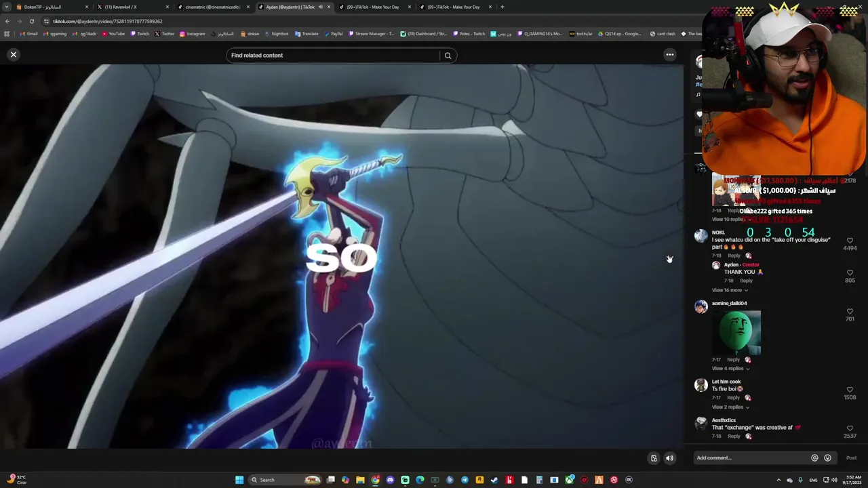The height and width of the screenshot is (488, 868).
Task: Open a new browser tab with plus
Action: 502,7
